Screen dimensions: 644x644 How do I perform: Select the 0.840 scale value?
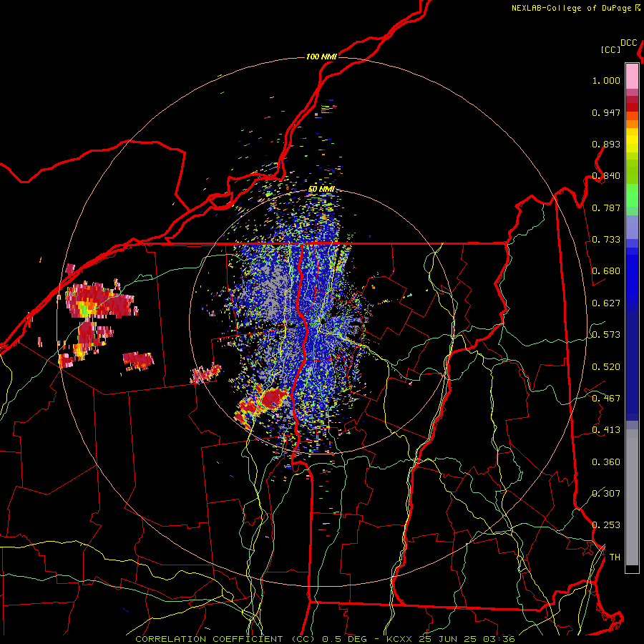point(606,176)
